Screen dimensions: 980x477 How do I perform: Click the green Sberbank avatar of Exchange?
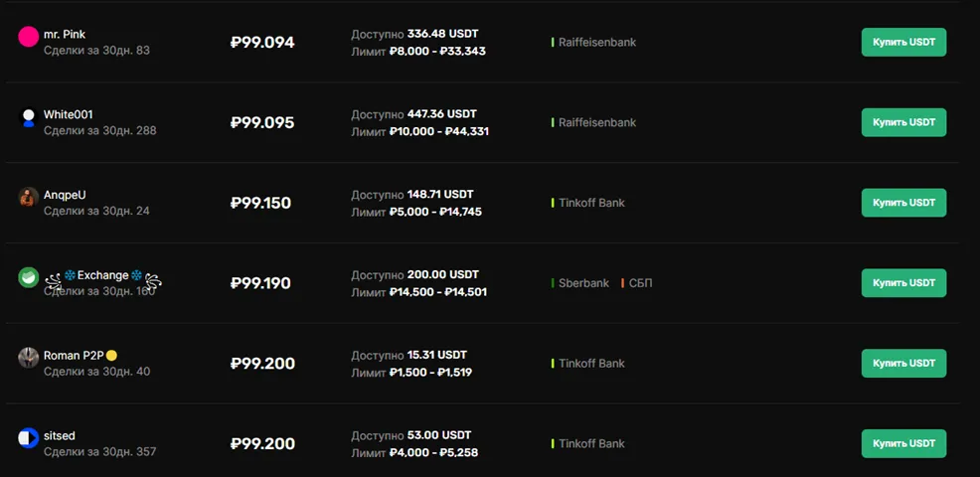[28, 277]
